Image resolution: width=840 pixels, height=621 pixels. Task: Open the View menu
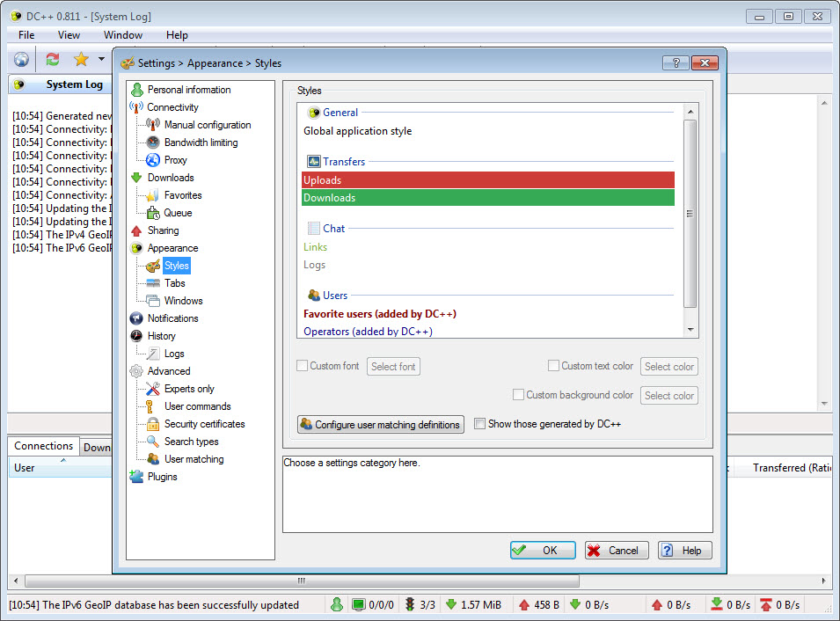(x=69, y=35)
